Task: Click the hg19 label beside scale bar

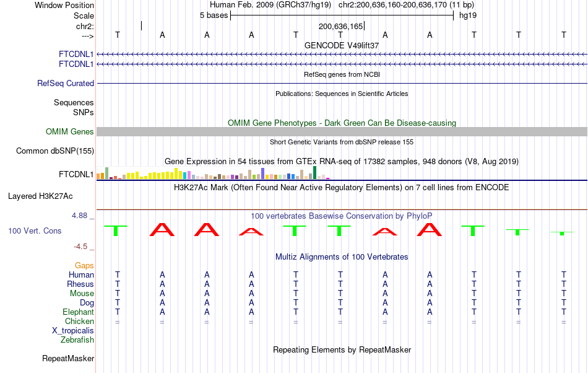Action: [468, 15]
